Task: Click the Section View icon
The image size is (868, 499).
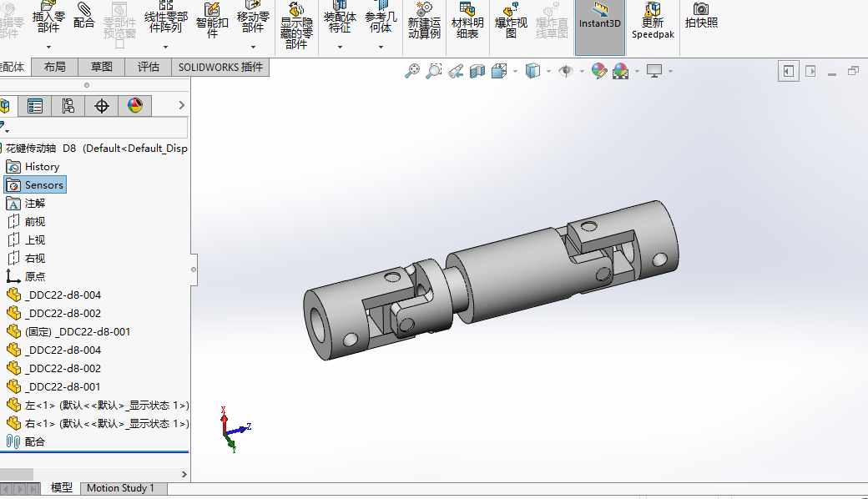Action: pos(477,71)
